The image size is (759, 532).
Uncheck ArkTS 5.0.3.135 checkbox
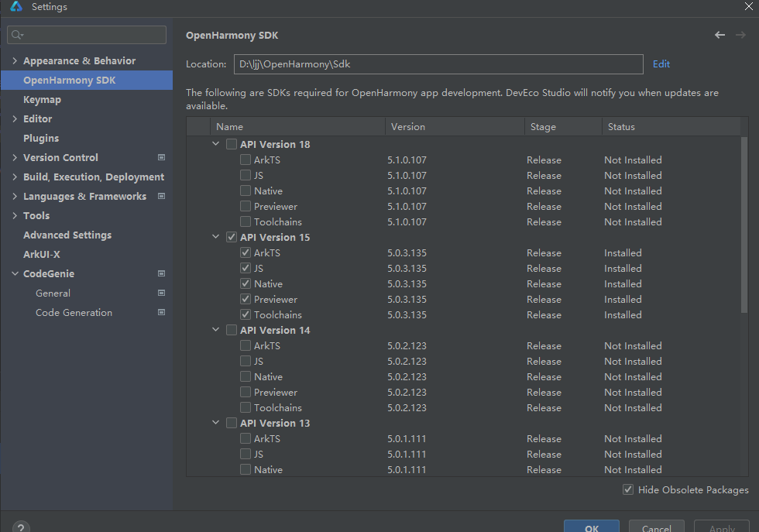(x=246, y=252)
